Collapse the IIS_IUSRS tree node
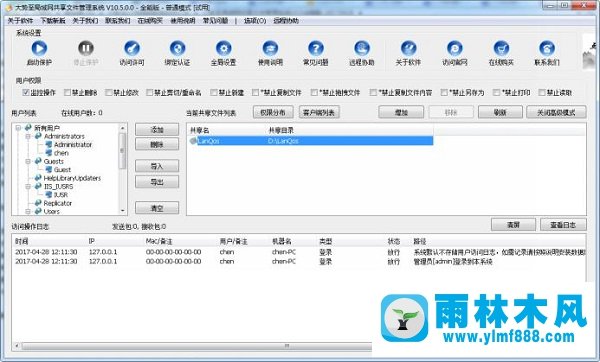The image size is (600, 362). coord(28,187)
